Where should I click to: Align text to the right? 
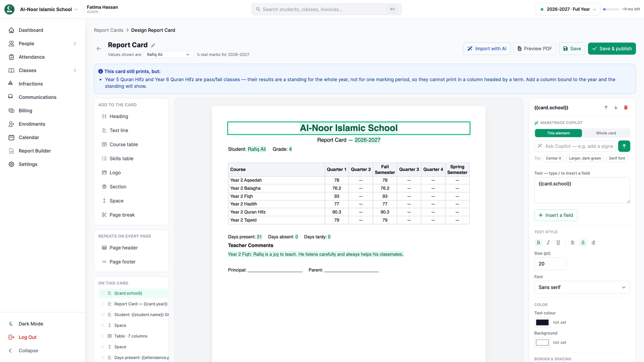click(593, 243)
